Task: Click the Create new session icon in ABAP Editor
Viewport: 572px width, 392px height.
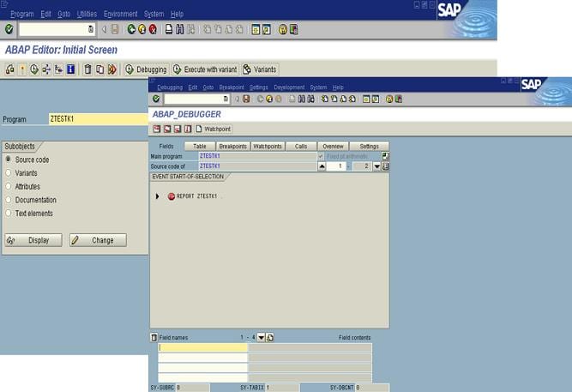Action: pos(256,29)
